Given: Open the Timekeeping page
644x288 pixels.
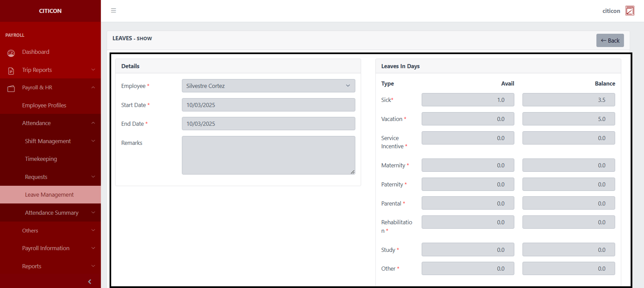Looking at the screenshot, I should point(41,159).
